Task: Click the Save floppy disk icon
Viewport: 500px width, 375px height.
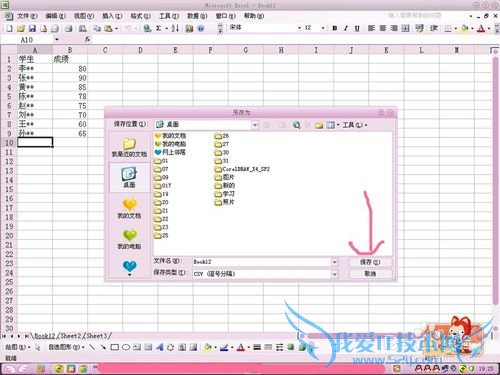Action: 32,28
